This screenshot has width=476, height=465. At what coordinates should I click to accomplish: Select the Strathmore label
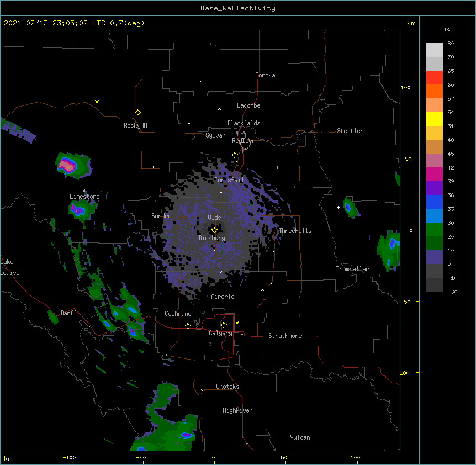[x=285, y=336]
